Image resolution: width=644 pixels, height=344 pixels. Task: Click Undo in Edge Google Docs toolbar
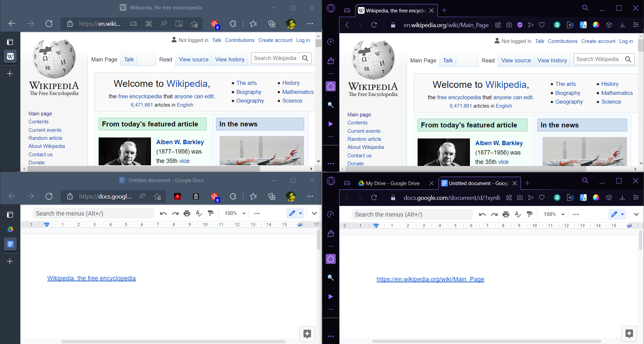click(x=163, y=213)
